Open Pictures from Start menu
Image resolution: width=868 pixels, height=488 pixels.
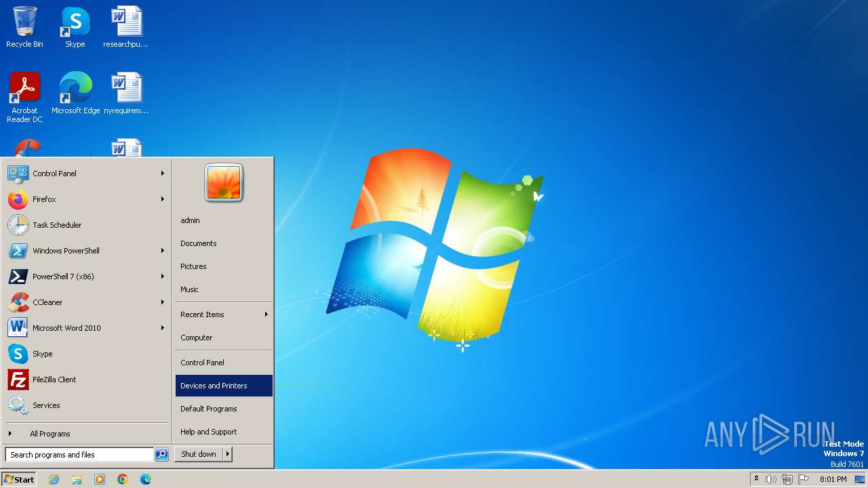(224, 266)
